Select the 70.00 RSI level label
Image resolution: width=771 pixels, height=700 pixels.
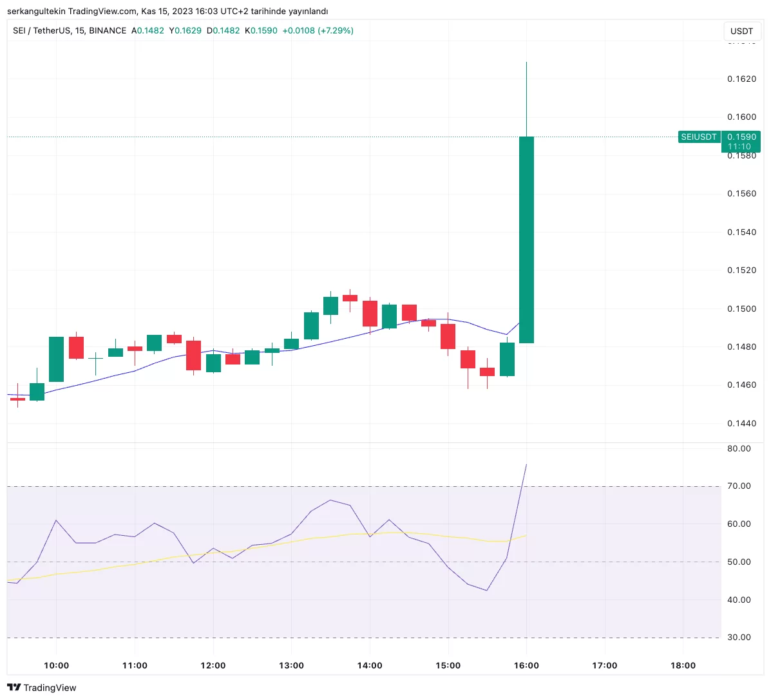point(739,486)
